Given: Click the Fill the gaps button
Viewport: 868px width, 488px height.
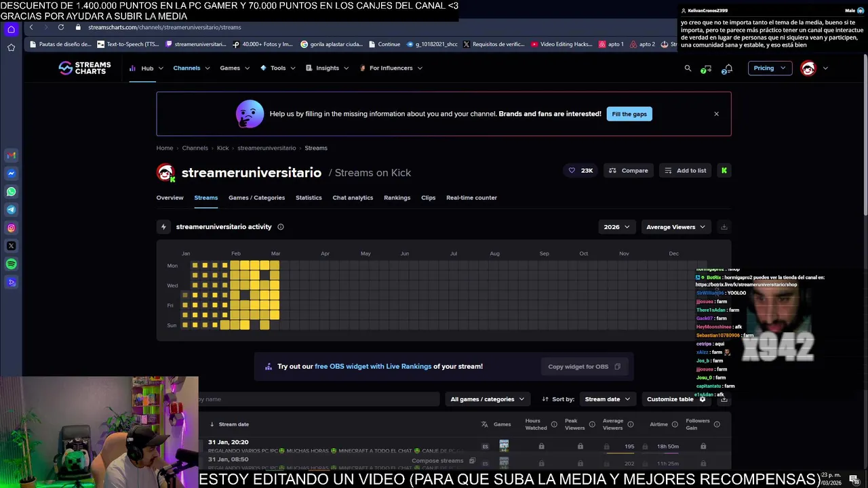Looking at the screenshot, I should [x=629, y=114].
